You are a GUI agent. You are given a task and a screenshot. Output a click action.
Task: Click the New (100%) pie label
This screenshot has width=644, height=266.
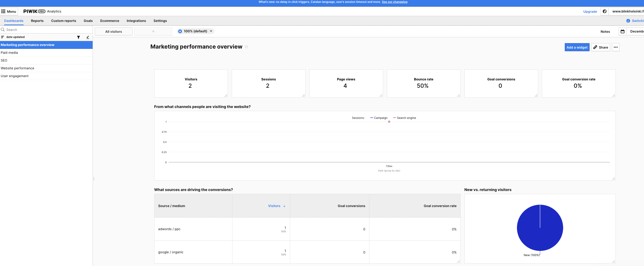pos(532,255)
